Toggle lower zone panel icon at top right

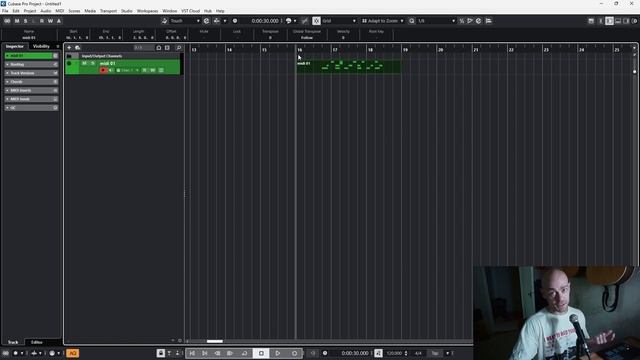click(618, 21)
